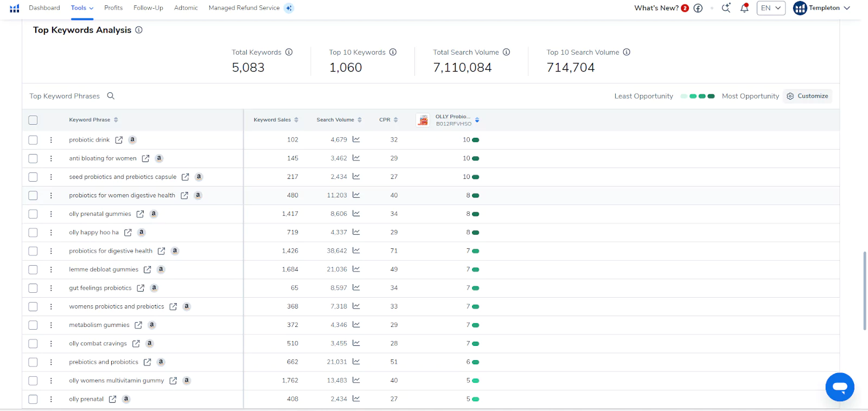Open row options for metabolism gummies

[51, 325]
